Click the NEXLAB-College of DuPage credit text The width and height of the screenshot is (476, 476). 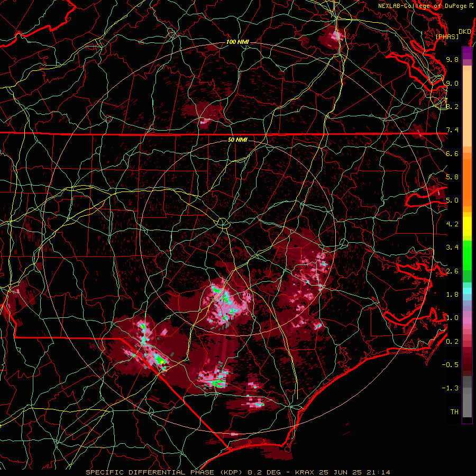[x=425, y=6]
